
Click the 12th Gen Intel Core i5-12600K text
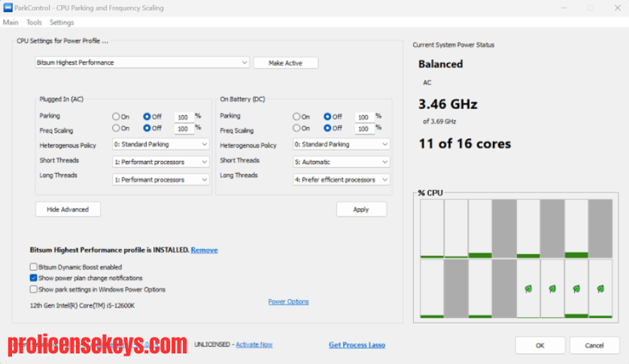pyautogui.click(x=82, y=305)
